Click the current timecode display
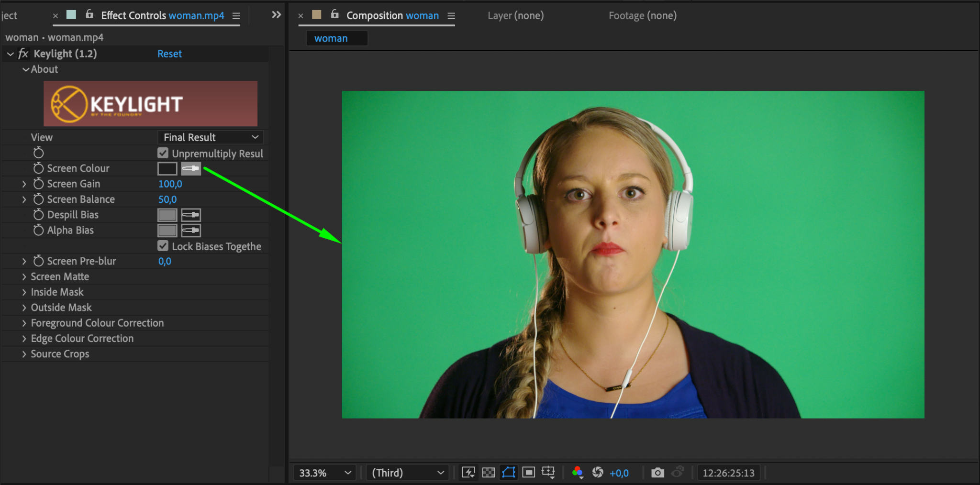Viewport: 980px width, 485px height. 728,473
